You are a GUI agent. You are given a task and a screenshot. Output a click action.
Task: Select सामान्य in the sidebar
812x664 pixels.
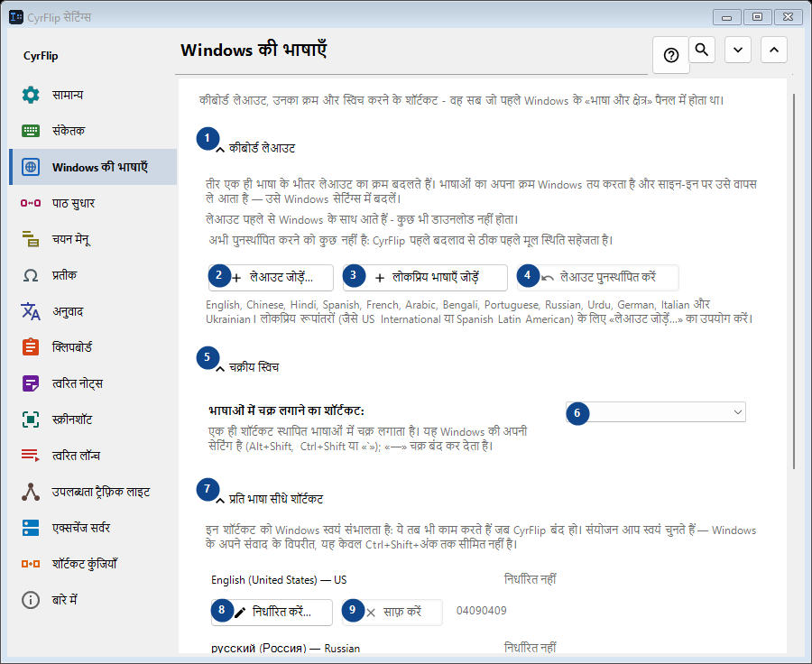click(x=93, y=95)
